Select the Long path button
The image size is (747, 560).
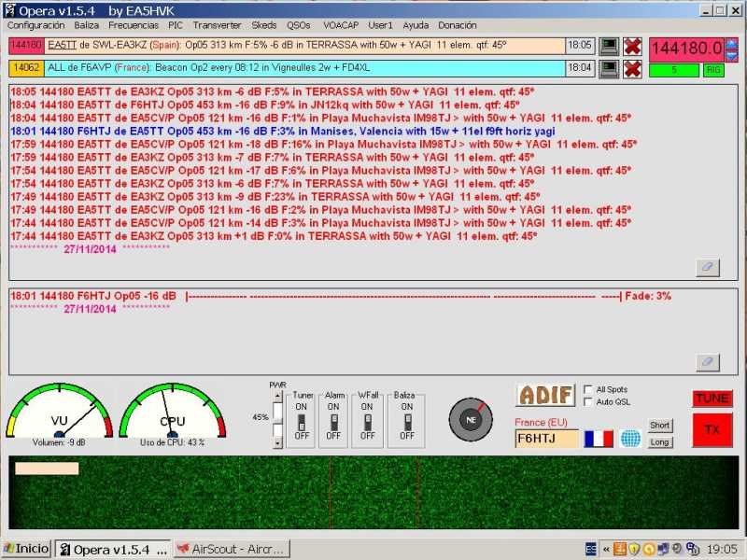pos(660,442)
